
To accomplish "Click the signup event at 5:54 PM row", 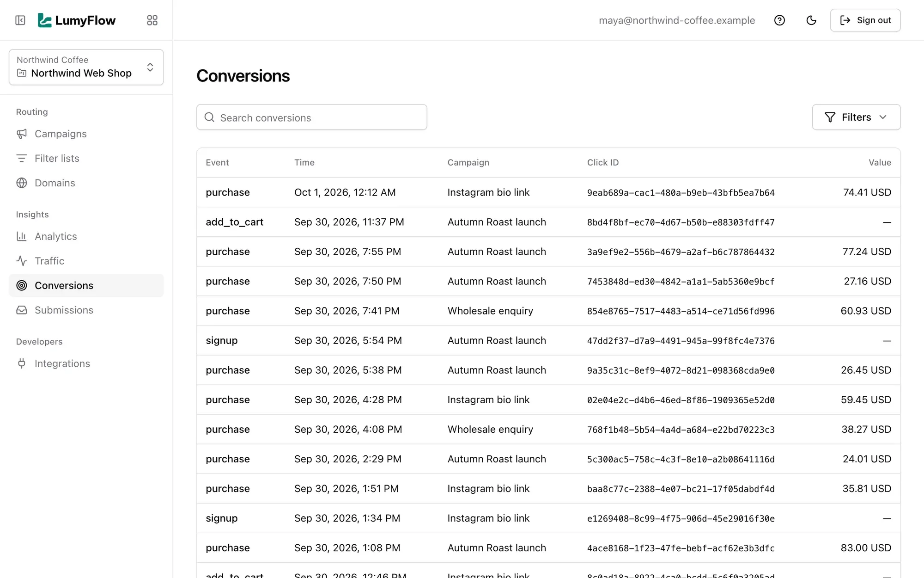I will pos(222,340).
